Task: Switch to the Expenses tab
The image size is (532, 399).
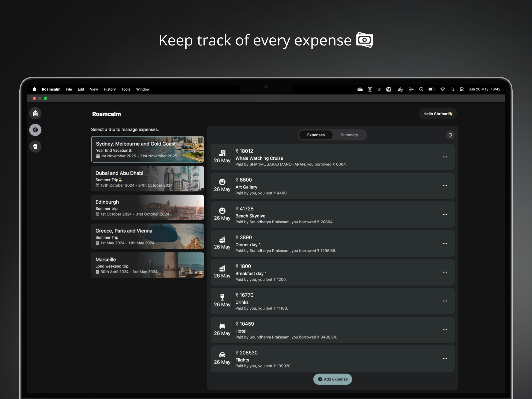Action: pos(316,135)
